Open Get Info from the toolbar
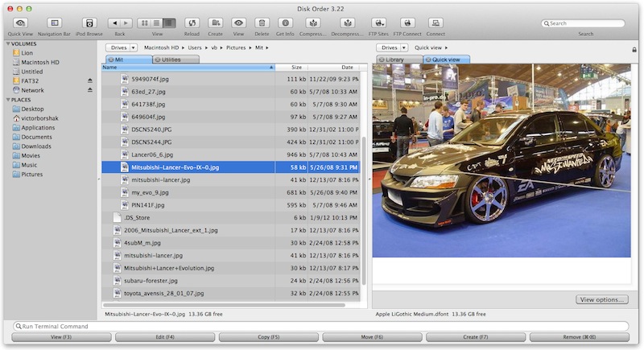Screen dimensions: 644x350 point(285,23)
